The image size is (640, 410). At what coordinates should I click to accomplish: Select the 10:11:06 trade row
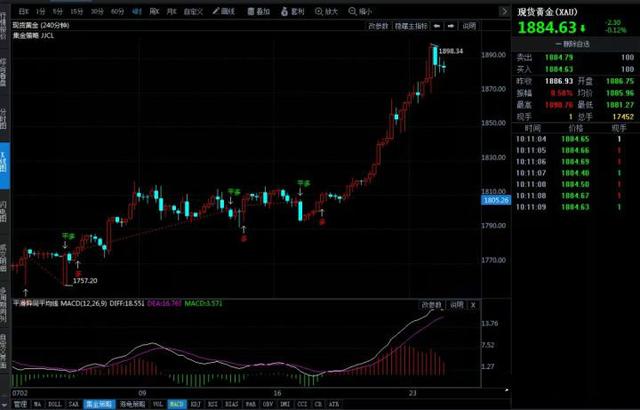576,162
